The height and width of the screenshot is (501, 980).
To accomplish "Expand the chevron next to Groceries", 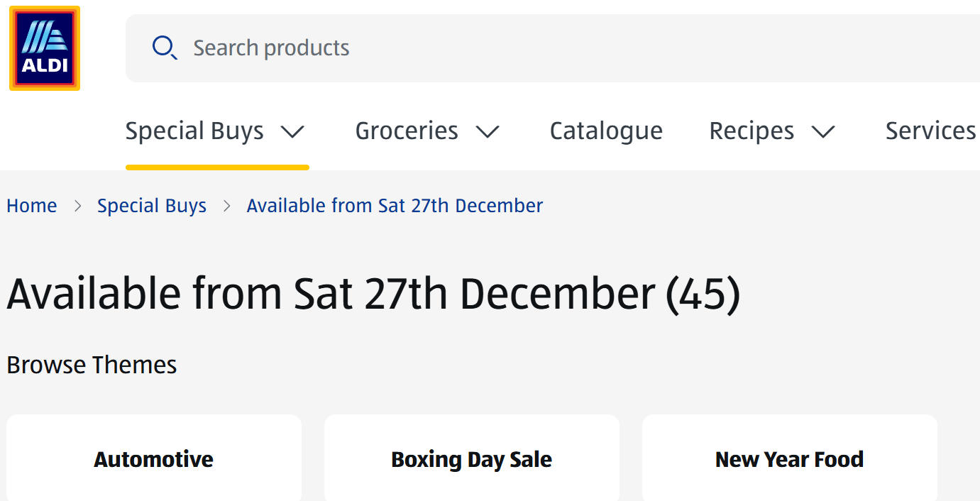I will click(488, 132).
